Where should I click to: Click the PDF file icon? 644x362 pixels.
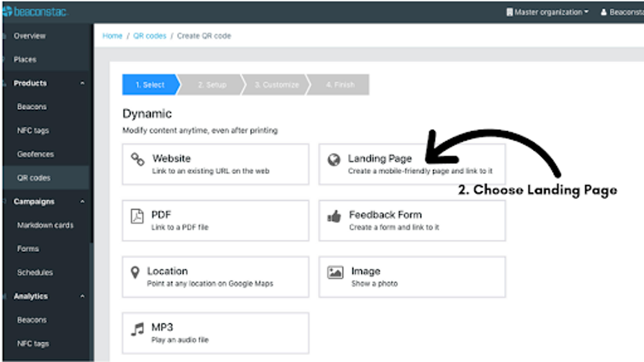click(137, 216)
